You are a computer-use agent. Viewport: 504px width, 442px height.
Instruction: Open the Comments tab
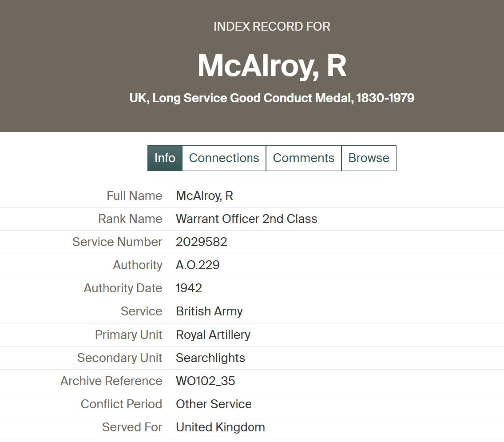(303, 158)
